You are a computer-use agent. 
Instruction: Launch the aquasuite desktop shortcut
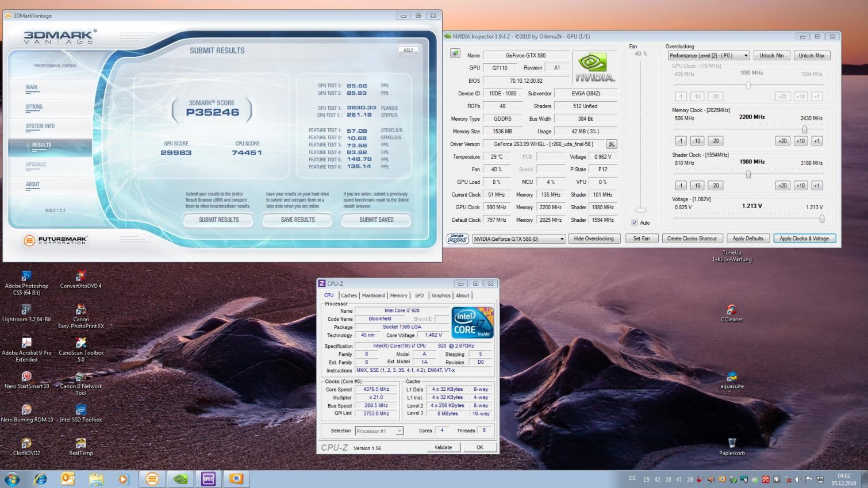(732, 380)
